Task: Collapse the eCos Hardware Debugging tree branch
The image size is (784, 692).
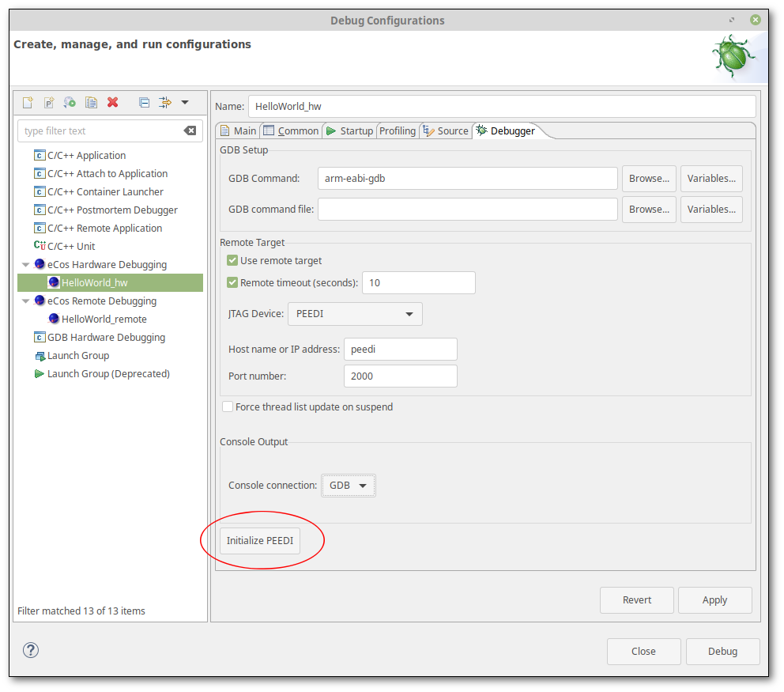Action: [26, 264]
